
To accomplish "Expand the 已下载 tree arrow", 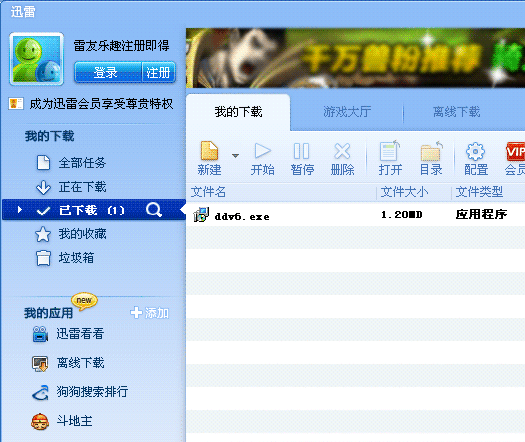I will coord(20,210).
